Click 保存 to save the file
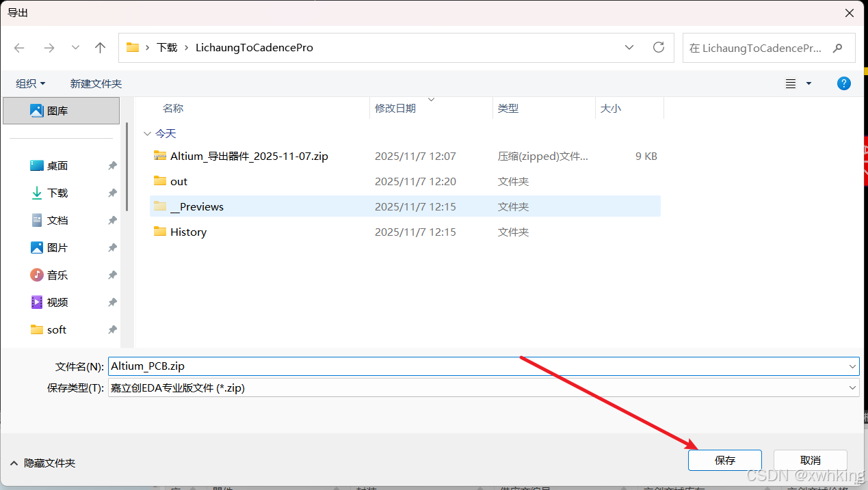 tap(725, 460)
